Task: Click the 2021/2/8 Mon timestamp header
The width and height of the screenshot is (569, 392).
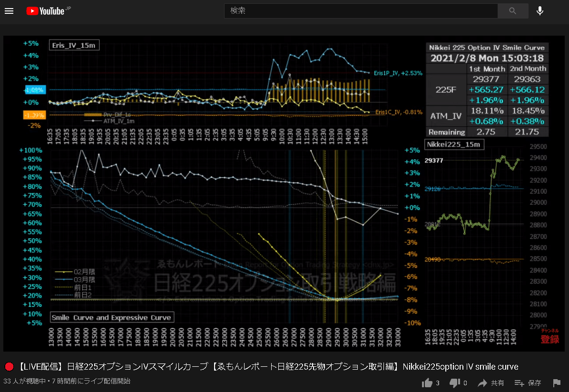Action: click(x=487, y=58)
